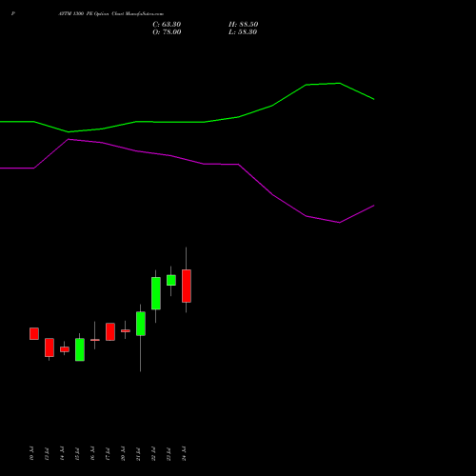The height and width of the screenshot is (476, 476).
Task: Click the peak of the green band line
Action: pyautogui.click(x=340, y=83)
